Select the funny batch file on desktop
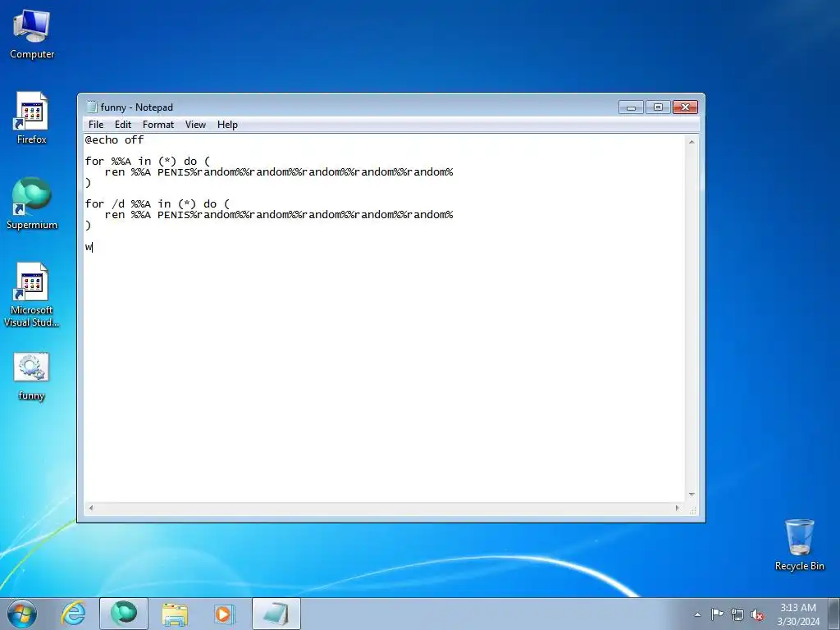Viewport: 840px width, 630px height. [32, 376]
